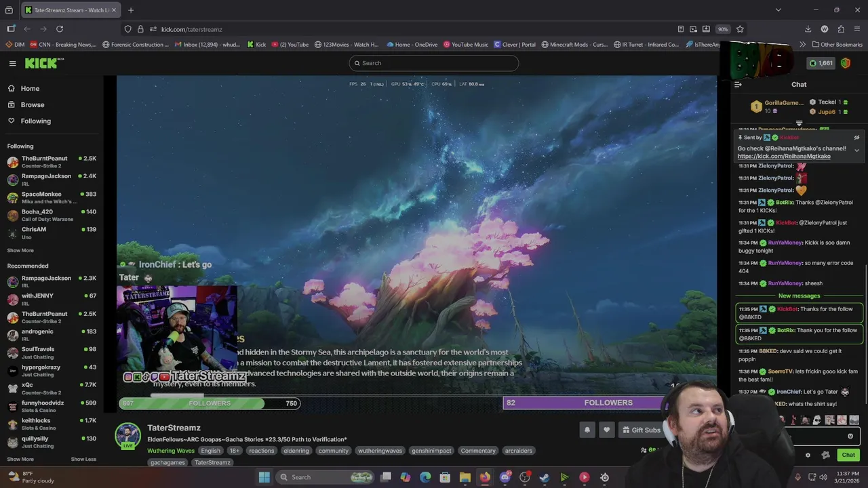This screenshot has width=868, height=488.
Task: Open the emoji picker in chat input
Action: coord(850,436)
